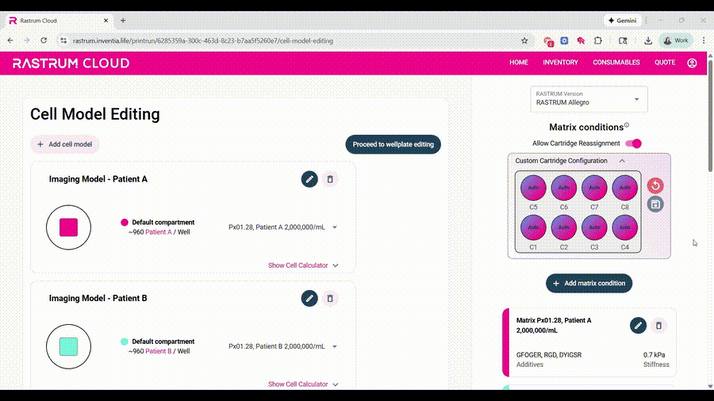Click magenta dot beside Patient A Default compartment
Image resolution: width=714 pixels, height=401 pixels.
click(124, 223)
